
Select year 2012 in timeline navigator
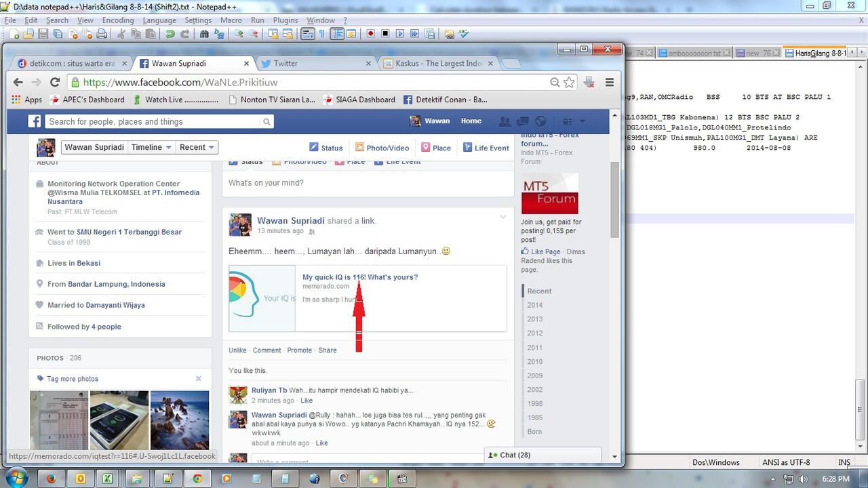click(535, 333)
